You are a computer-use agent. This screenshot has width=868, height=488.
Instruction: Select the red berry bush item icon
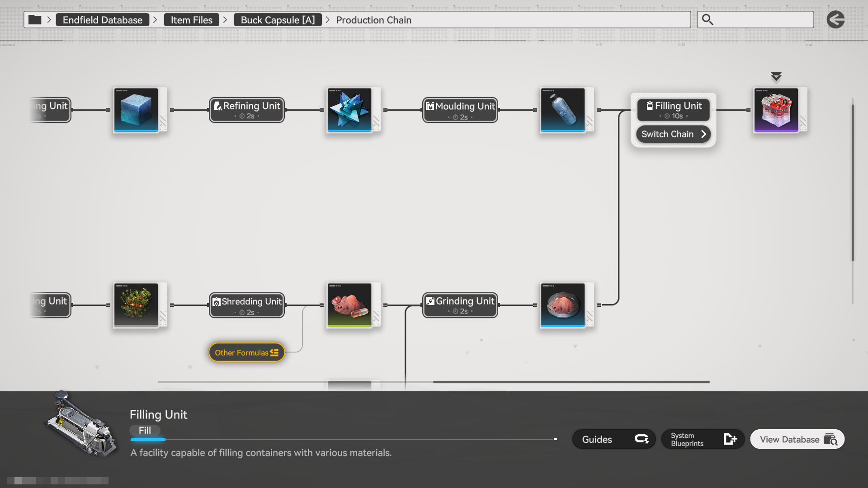coord(136,305)
